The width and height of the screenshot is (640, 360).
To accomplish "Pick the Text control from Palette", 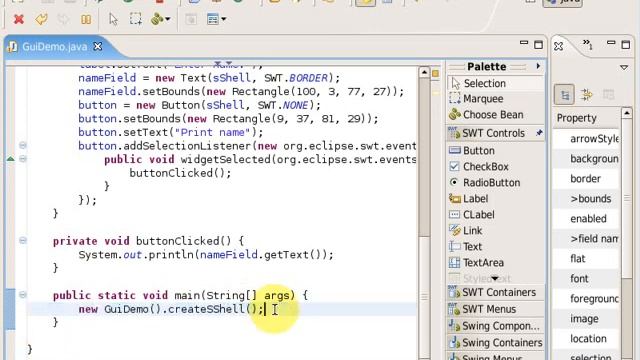I will tap(496, 247).
